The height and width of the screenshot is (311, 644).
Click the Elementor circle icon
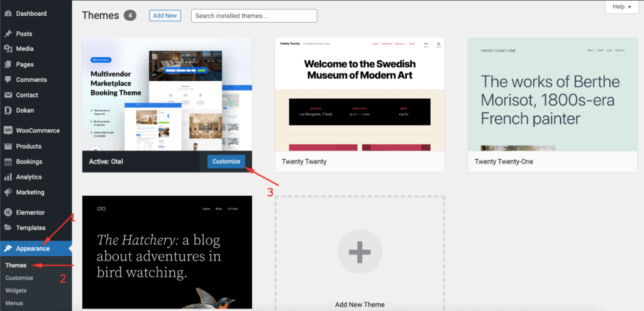click(x=8, y=213)
